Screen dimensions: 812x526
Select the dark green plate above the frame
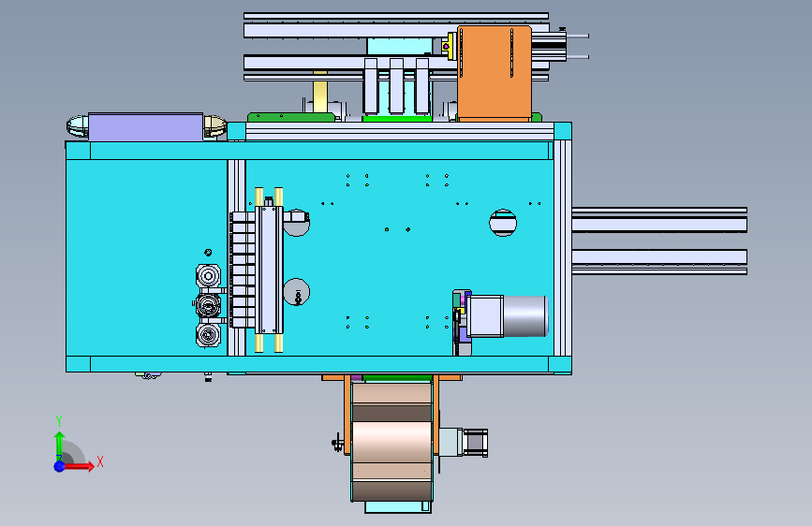[291, 118]
